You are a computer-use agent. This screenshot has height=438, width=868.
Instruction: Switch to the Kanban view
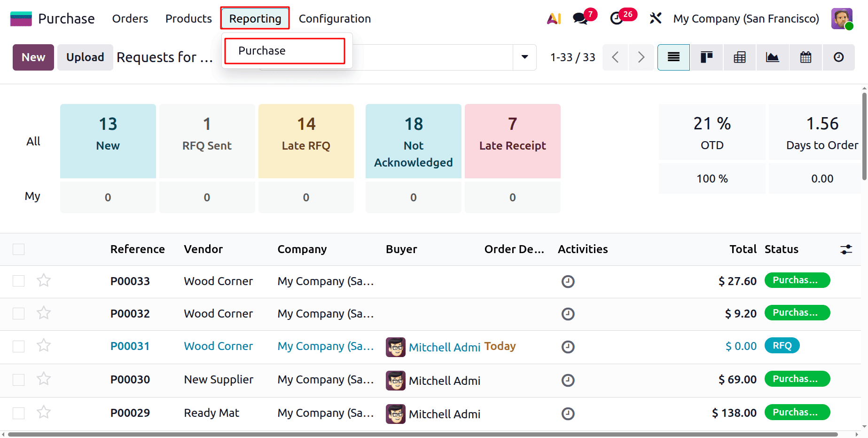[x=706, y=57]
